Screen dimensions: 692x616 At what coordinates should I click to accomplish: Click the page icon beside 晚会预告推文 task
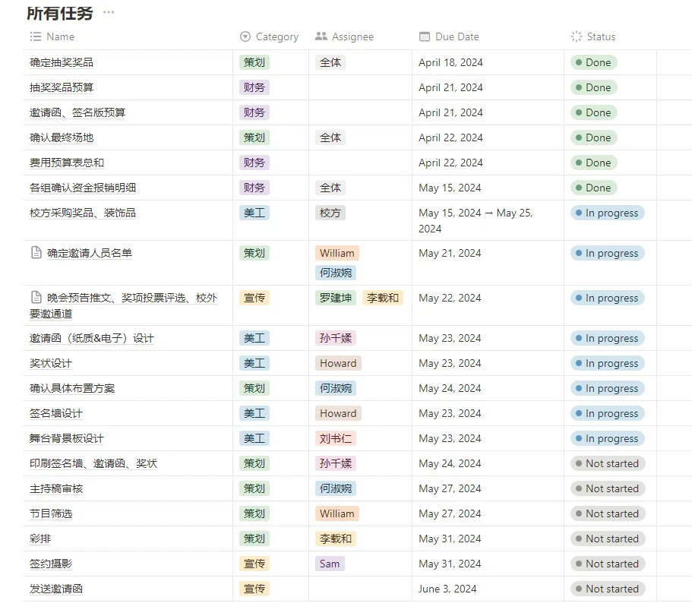tap(36, 298)
